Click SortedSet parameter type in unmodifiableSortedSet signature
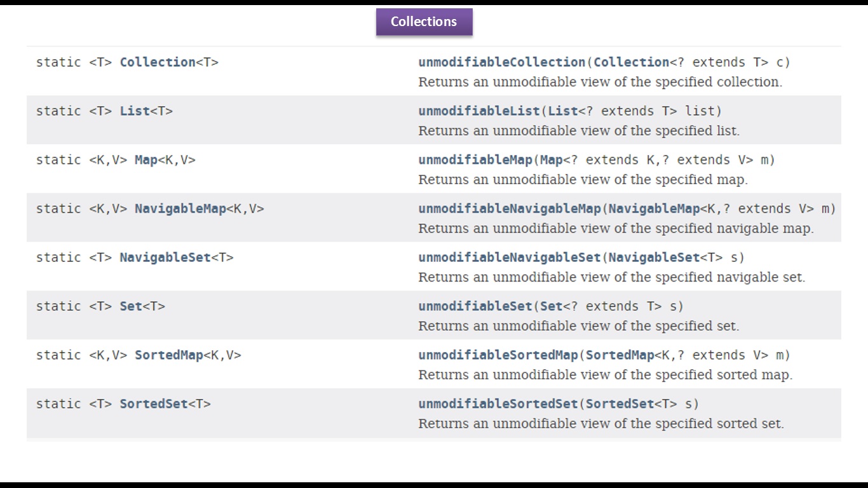Screen dimensions: 868x488 click(620, 404)
